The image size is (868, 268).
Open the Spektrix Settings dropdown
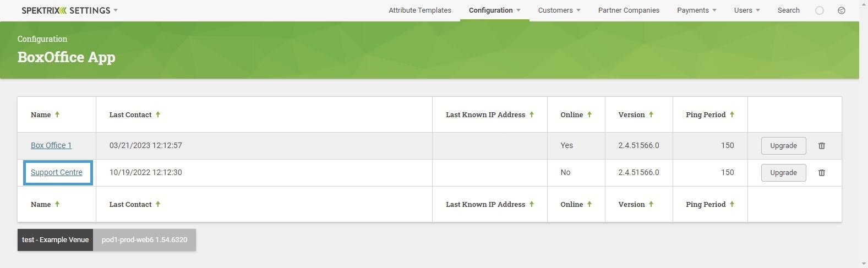70,10
